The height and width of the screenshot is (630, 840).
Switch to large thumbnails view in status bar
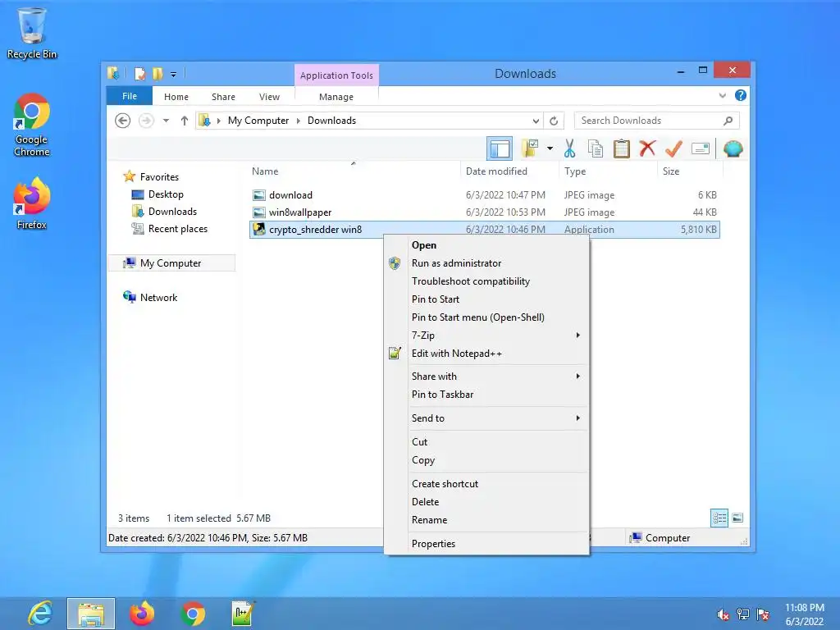point(737,518)
